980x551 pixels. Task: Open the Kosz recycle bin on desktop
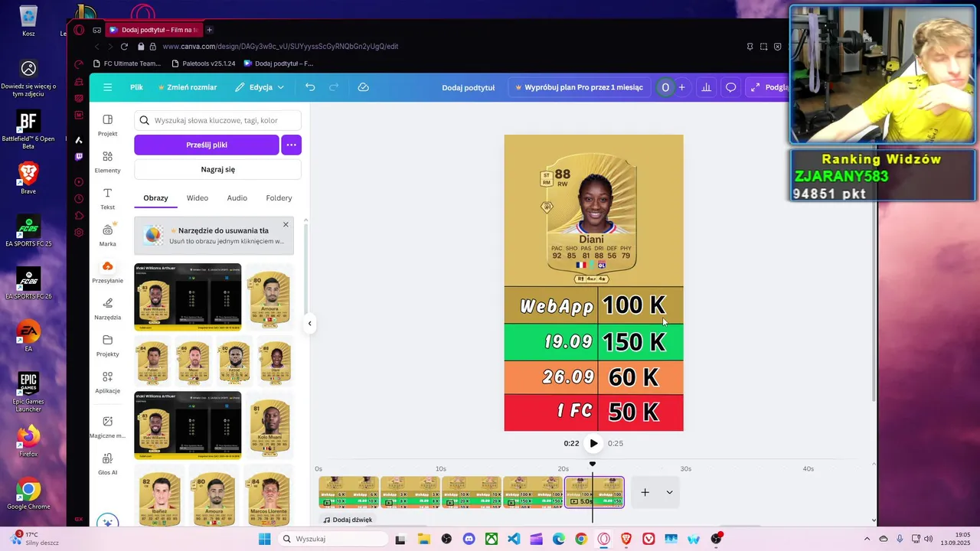click(28, 21)
